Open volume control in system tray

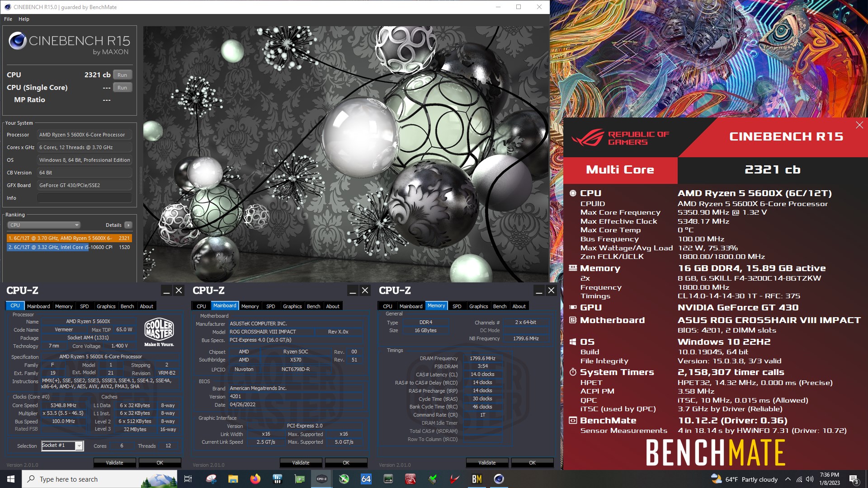[x=810, y=479]
